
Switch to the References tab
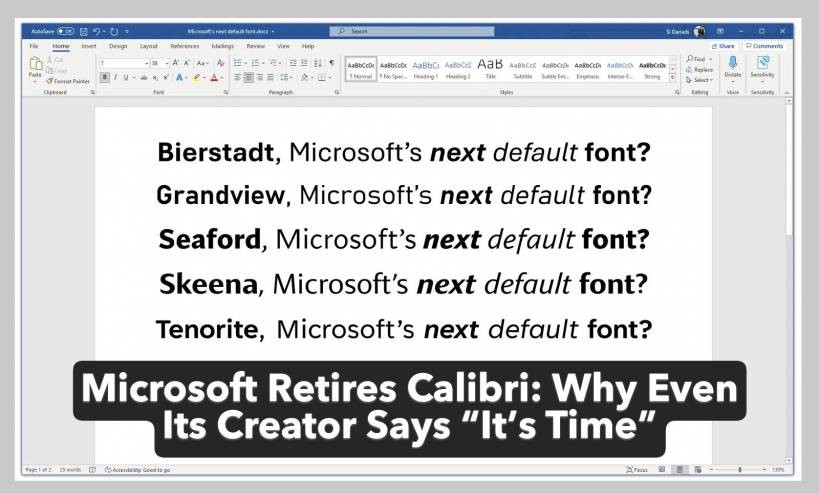coord(185,46)
